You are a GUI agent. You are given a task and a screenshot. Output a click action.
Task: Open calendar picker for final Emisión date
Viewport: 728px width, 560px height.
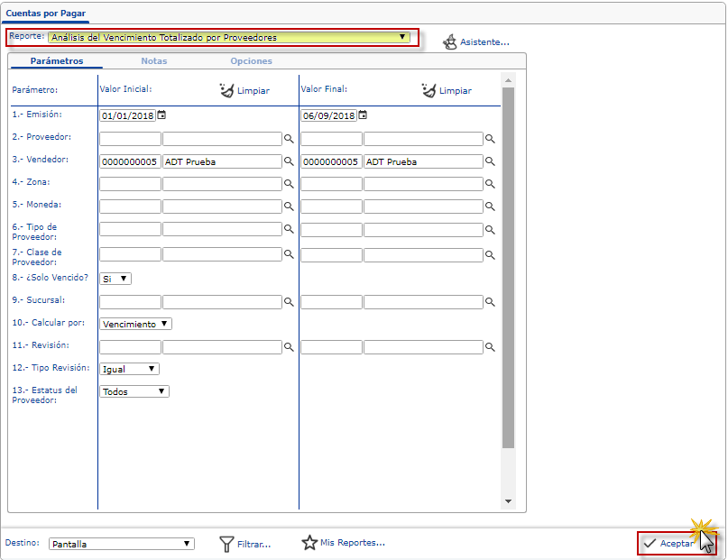tap(363, 115)
